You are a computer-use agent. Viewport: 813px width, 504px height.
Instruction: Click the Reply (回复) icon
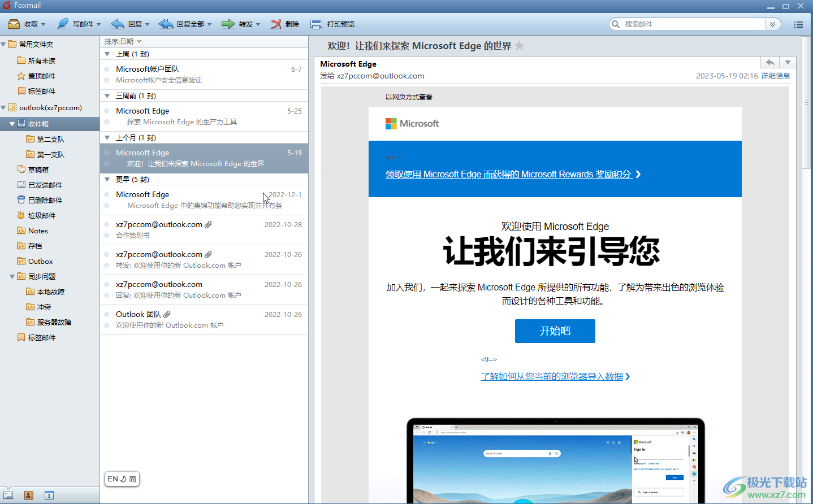pyautogui.click(x=118, y=24)
